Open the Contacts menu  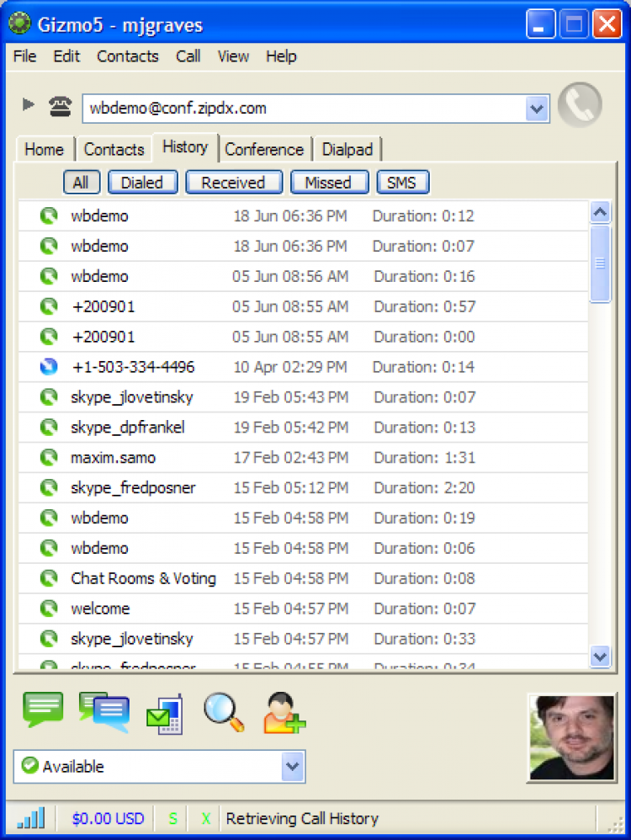[128, 56]
